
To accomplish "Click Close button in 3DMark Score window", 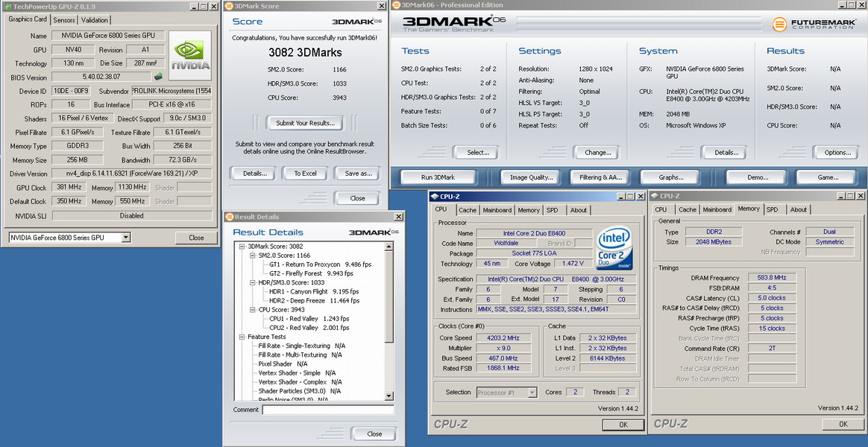I will pos(357,198).
